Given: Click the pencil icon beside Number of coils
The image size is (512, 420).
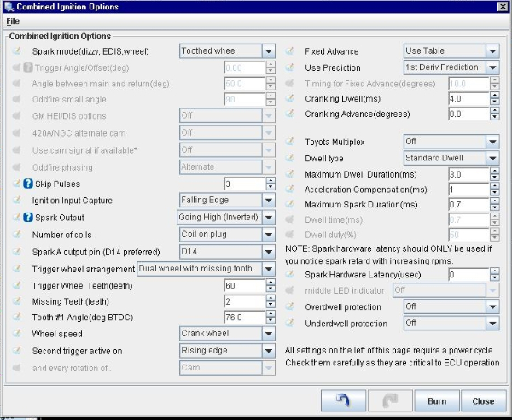Looking at the screenshot, I should (16, 234).
